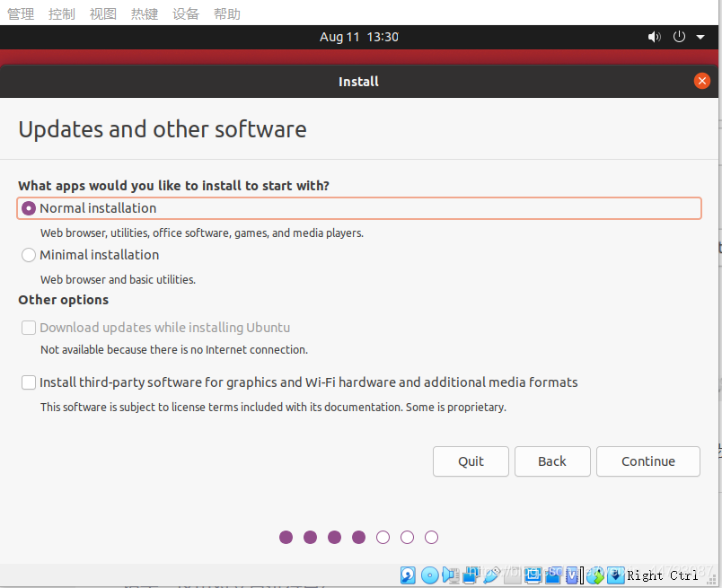
Task: Click the power icon in top bar
Action: (679, 37)
